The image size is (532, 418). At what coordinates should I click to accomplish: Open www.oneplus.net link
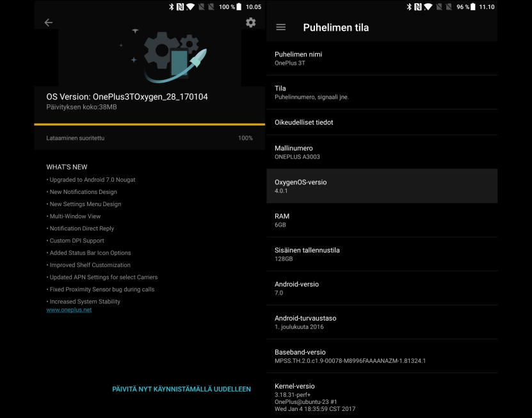(x=69, y=310)
